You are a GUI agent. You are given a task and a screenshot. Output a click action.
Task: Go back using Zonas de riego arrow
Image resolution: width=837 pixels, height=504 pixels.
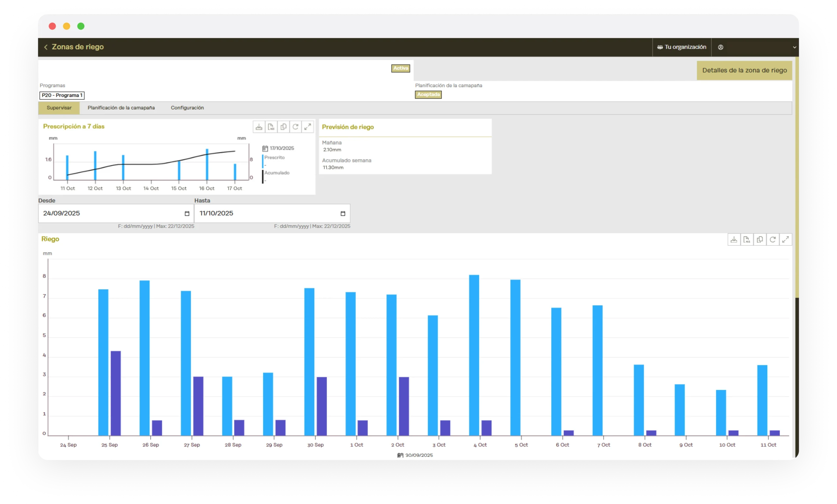pos(46,47)
